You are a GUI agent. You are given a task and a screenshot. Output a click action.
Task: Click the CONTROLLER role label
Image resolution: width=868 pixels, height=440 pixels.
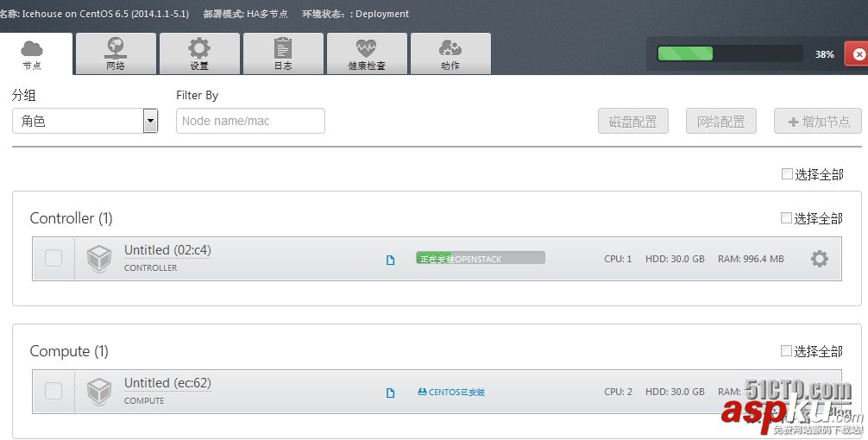[151, 267]
